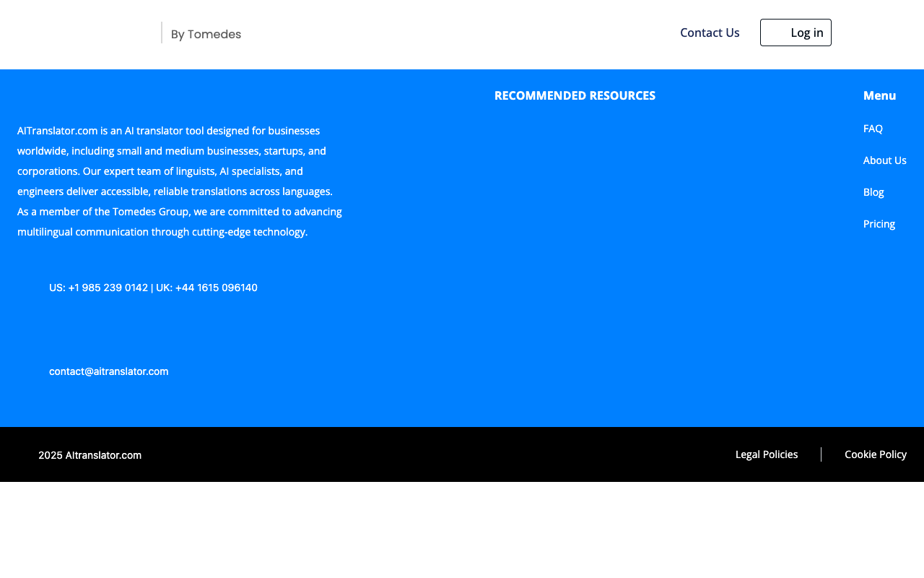Open the Contact Us page
The height and width of the screenshot is (578, 924).
click(710, 33)
